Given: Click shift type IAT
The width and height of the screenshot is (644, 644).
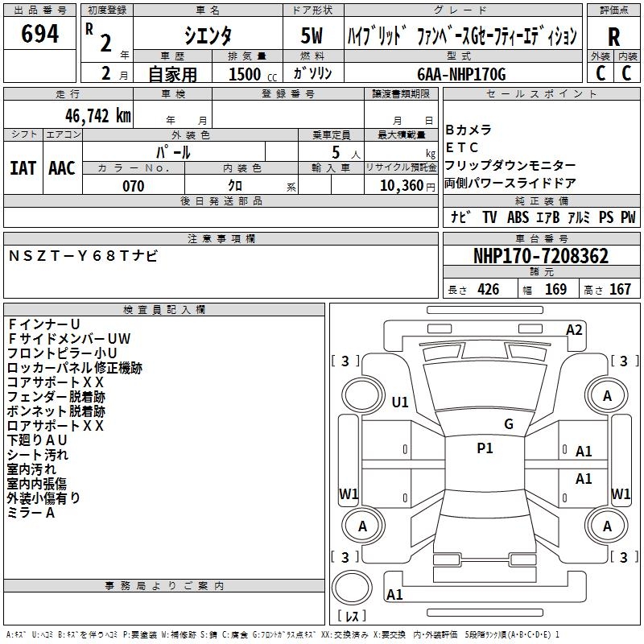Looking at the screenshot, I should 23,168.
